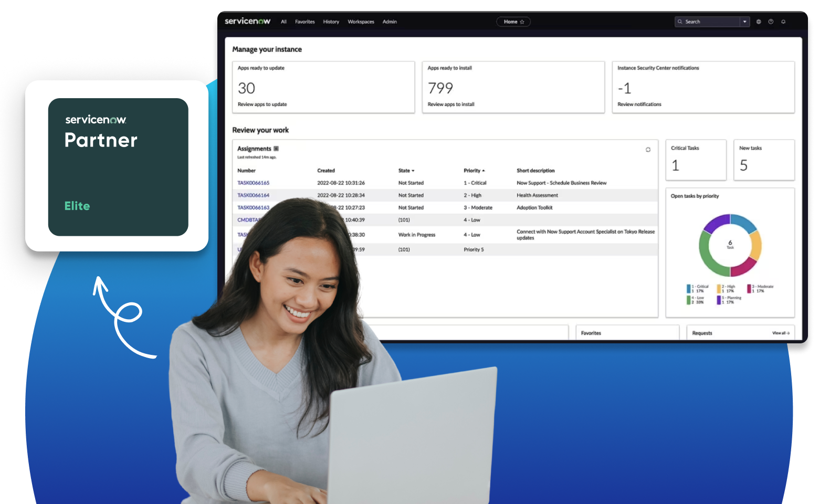Click the Work in Progress state cell
This screenshot has height=504, width=819.
click(x=417, y=235)
